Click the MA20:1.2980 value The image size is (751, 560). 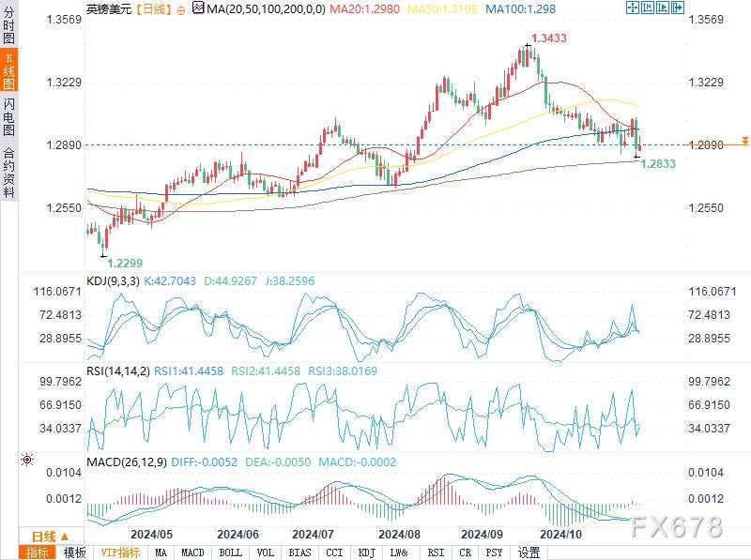[x=365, y=8]
